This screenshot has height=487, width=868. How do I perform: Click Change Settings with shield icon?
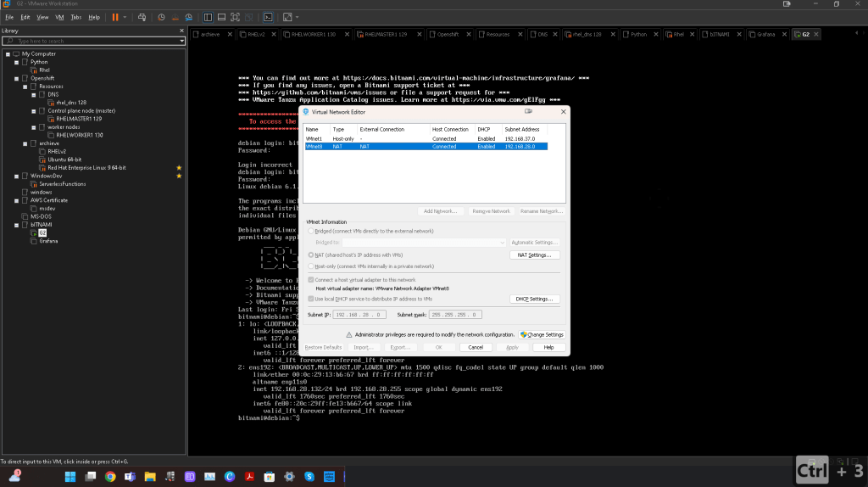[542, 334]
